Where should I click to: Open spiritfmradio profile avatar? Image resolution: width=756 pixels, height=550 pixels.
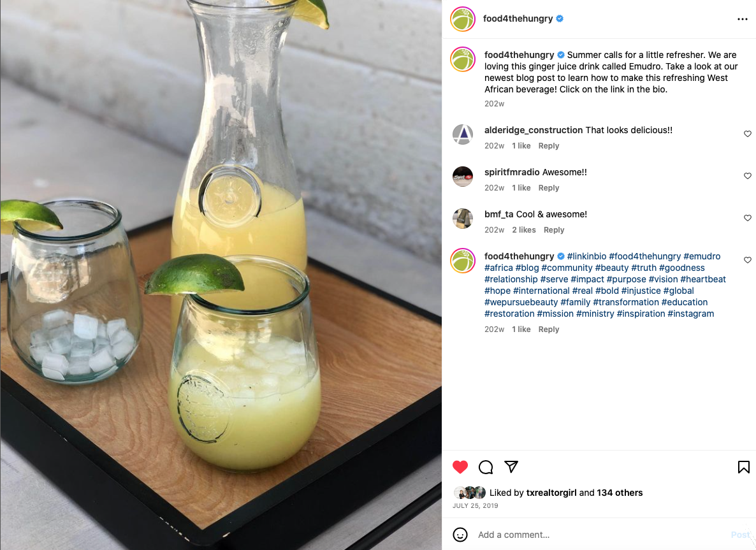point(463,177)
